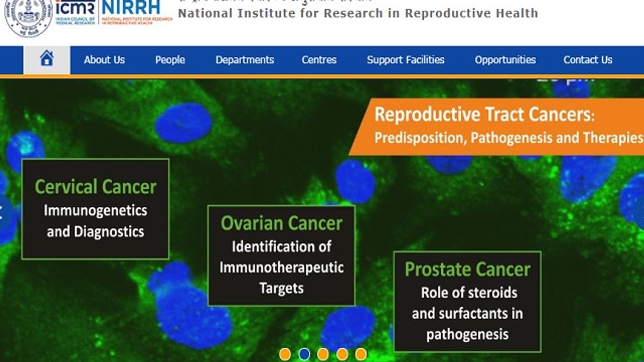Switch to the third carousel slide dot

(323, 354)
